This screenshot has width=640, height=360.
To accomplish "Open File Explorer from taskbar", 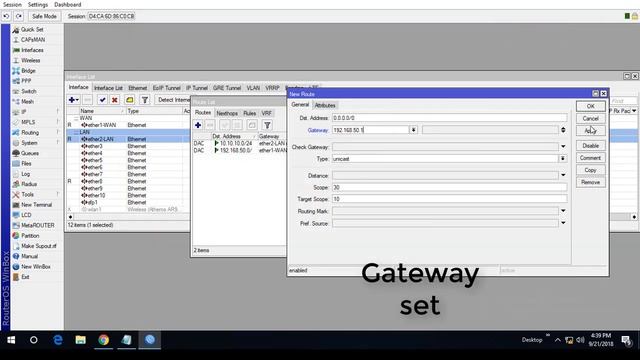I will 80,340.
